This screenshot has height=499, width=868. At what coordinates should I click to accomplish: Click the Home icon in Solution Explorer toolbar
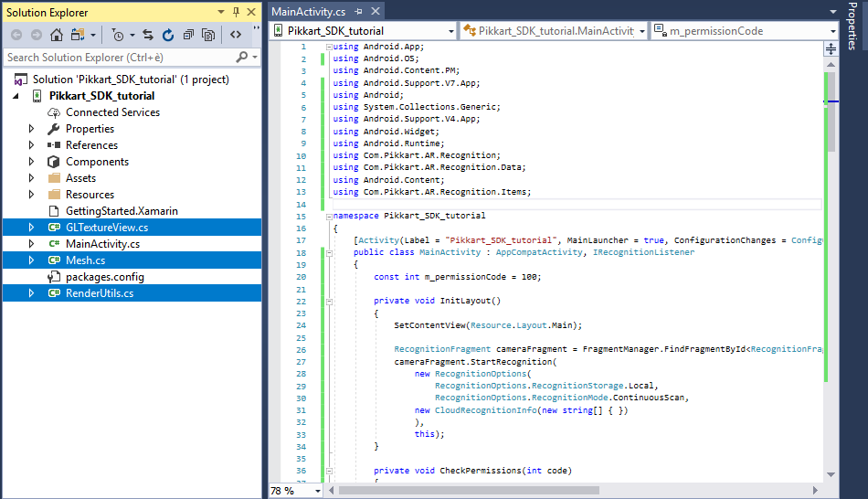[x=57, y=35]
